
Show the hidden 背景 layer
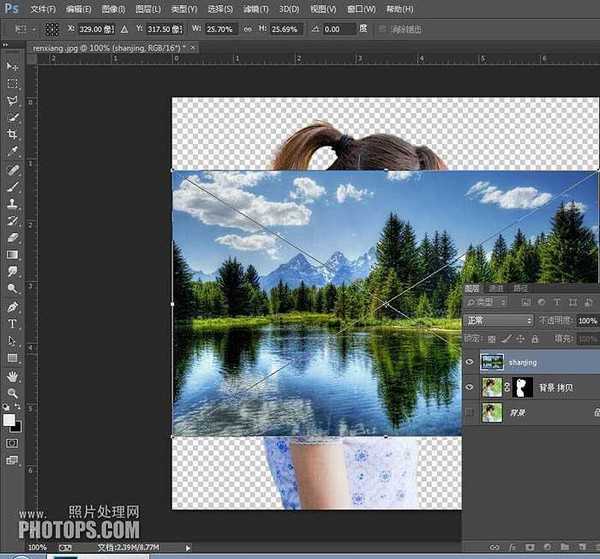click(471, 412)
